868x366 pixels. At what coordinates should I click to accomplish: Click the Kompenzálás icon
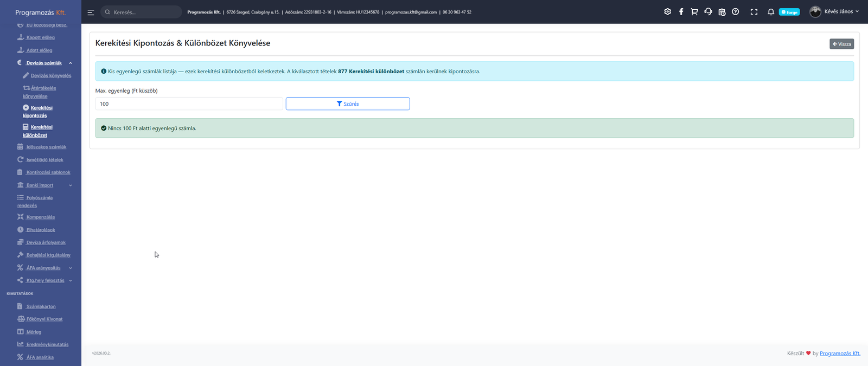click(x=20, y=217)
